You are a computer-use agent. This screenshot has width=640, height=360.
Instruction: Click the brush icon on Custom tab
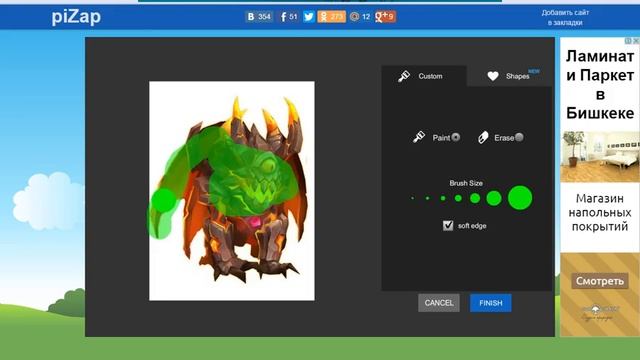click(404, 76)
